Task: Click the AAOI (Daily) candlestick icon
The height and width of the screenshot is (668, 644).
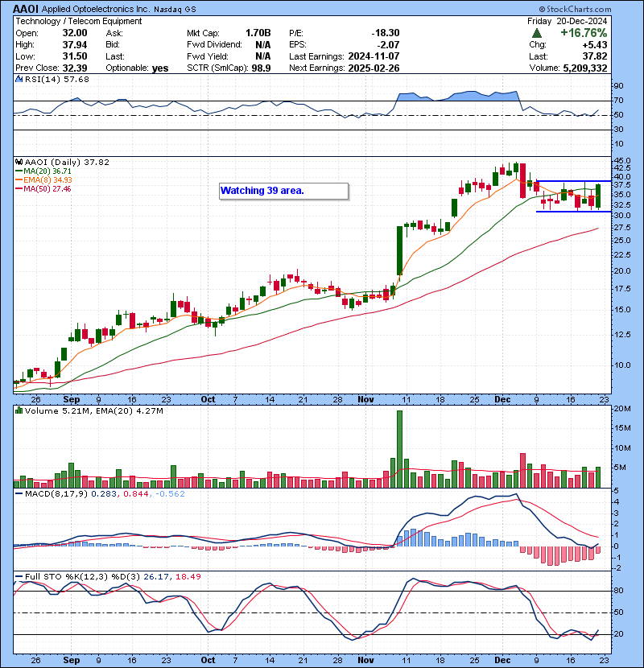Action: pyautogui.click(x=19, y=162)
